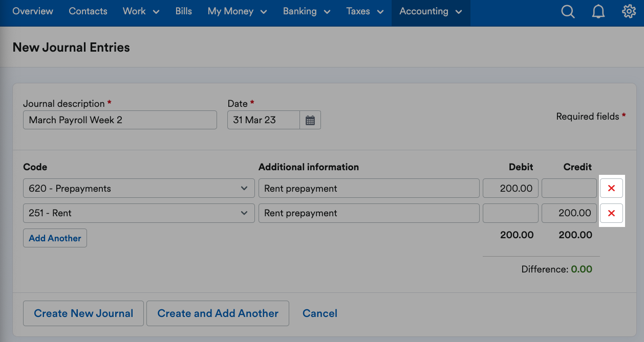Screen dimensions: 644x342
Task: Open the 251 - Rent code dropdown
Action: 139,213
